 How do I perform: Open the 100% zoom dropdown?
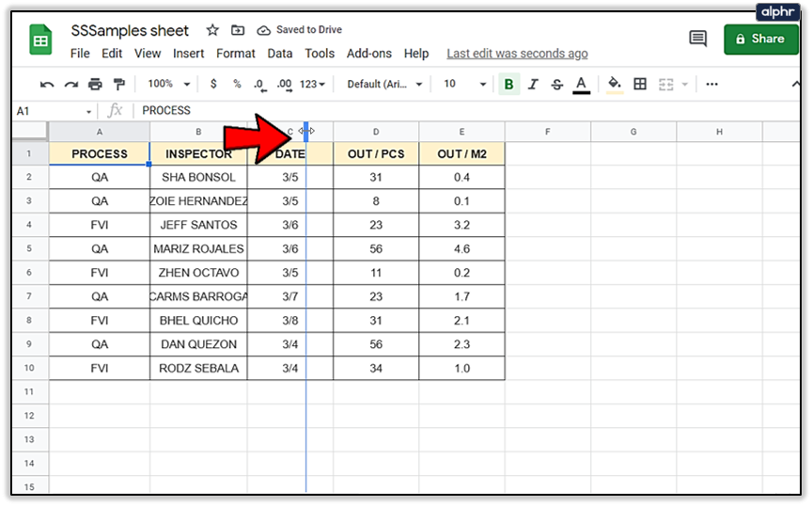[169, 85]
